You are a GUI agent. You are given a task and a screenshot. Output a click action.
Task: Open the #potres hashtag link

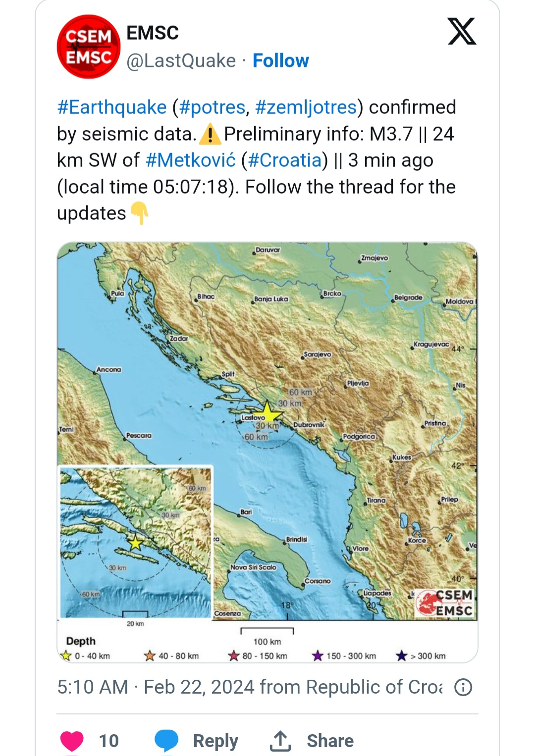click(212, 107)
